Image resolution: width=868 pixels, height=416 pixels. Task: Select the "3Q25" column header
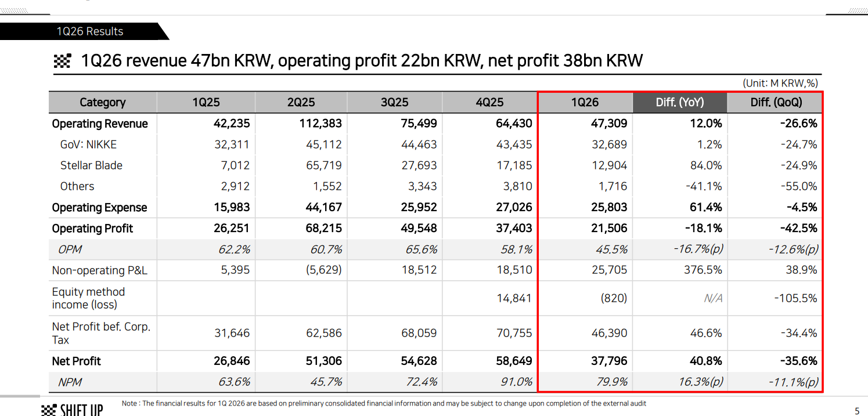point(395,102)
